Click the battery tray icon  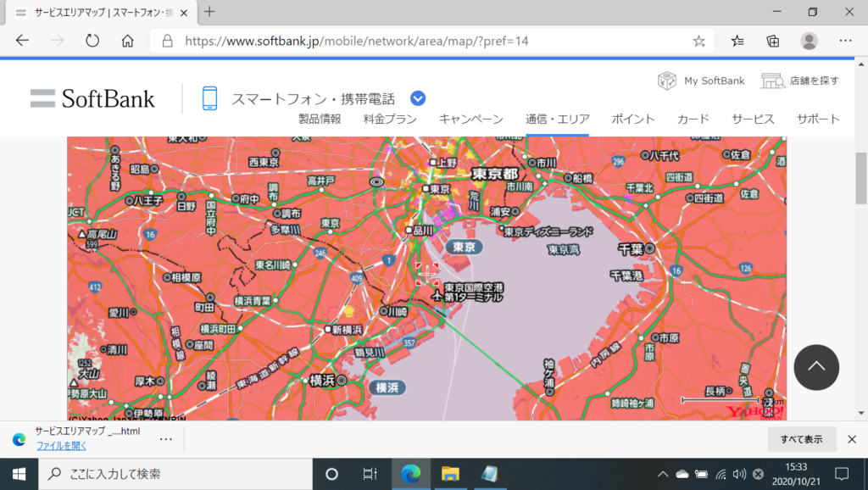pyautogui.click(x=701, y=474)
